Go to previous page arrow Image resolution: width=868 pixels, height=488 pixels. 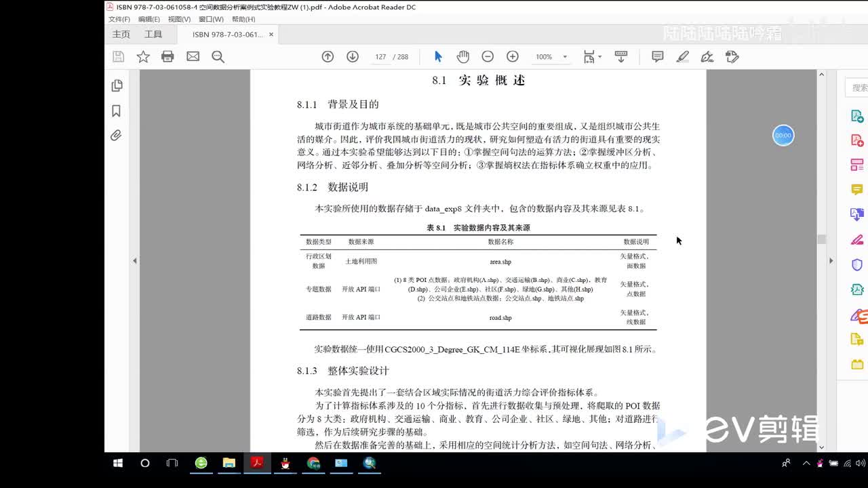pos(328,57)
